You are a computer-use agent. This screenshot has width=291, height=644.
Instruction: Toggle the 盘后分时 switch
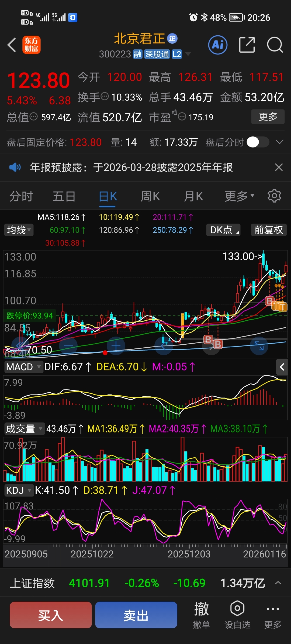point(258,142)
